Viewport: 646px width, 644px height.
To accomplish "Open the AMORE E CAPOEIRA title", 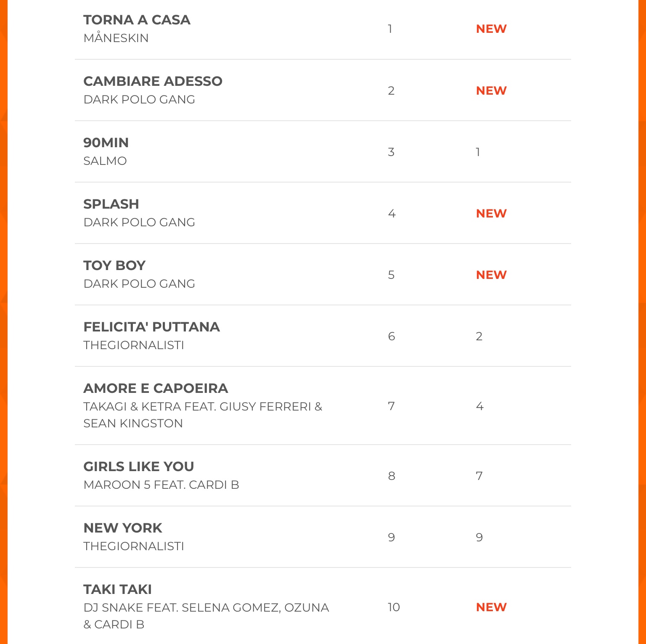I will tap(156, 388).
